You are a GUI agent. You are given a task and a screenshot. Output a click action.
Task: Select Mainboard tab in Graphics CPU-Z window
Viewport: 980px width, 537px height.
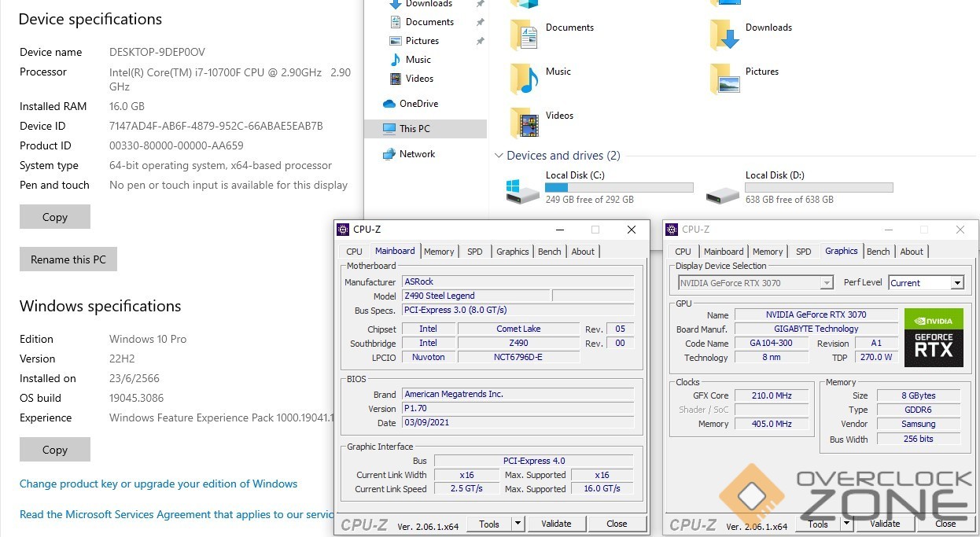coord(724,252)
